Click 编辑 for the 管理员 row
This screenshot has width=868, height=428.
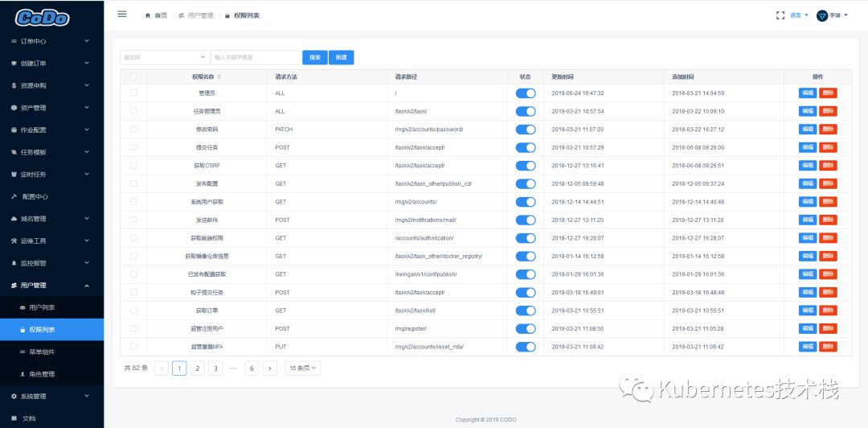(808, 93)
